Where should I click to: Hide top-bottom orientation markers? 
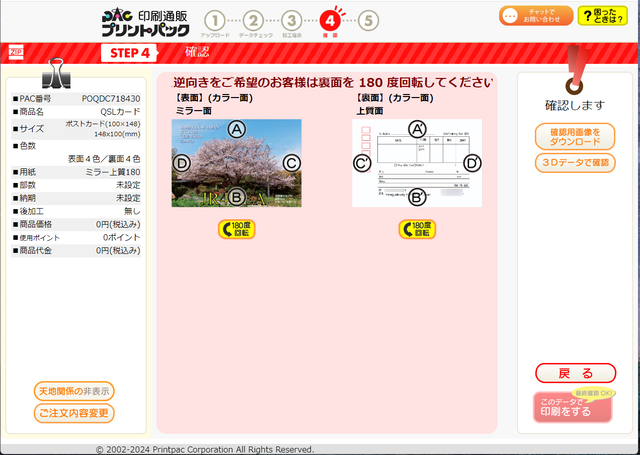click(74, 391)
